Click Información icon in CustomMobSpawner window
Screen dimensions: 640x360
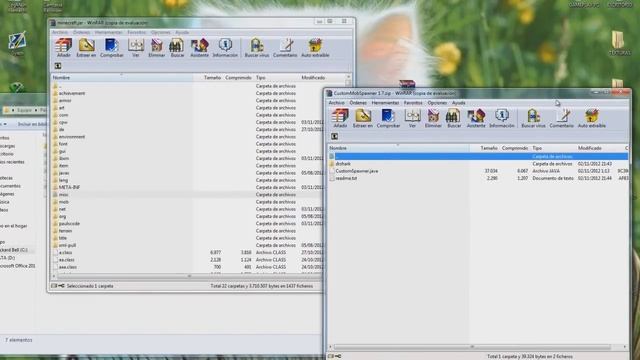tap(502, 118)
